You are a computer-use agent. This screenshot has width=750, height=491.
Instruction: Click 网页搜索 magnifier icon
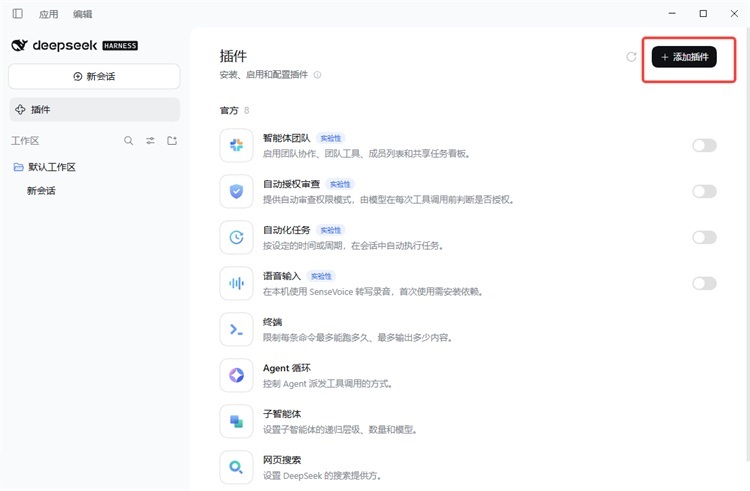point(236,467)
